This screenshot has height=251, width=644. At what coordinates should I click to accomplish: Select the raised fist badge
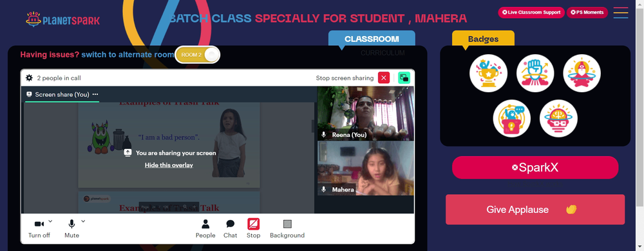coord(535,74)
